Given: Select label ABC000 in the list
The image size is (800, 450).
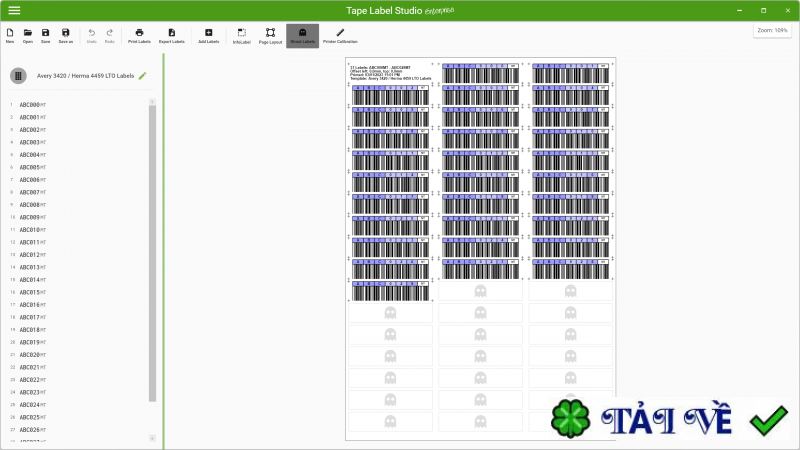Looking at the screenshot, I should click(x=30, y=105).
